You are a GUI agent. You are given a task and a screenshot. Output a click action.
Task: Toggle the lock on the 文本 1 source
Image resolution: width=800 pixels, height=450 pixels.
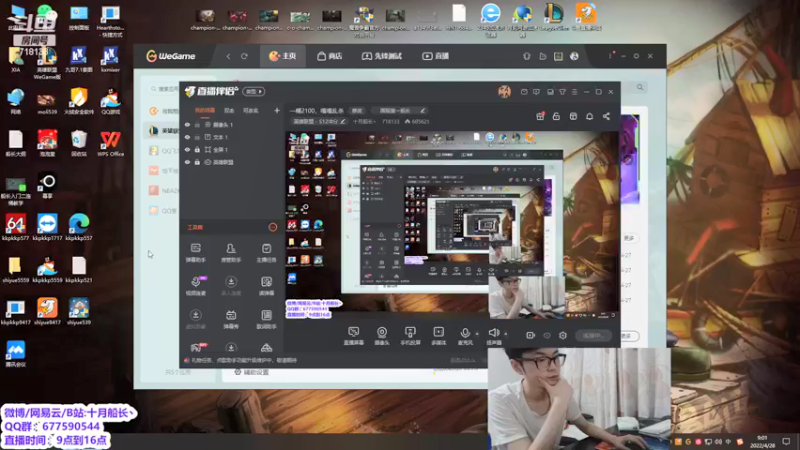click(197, 137)
